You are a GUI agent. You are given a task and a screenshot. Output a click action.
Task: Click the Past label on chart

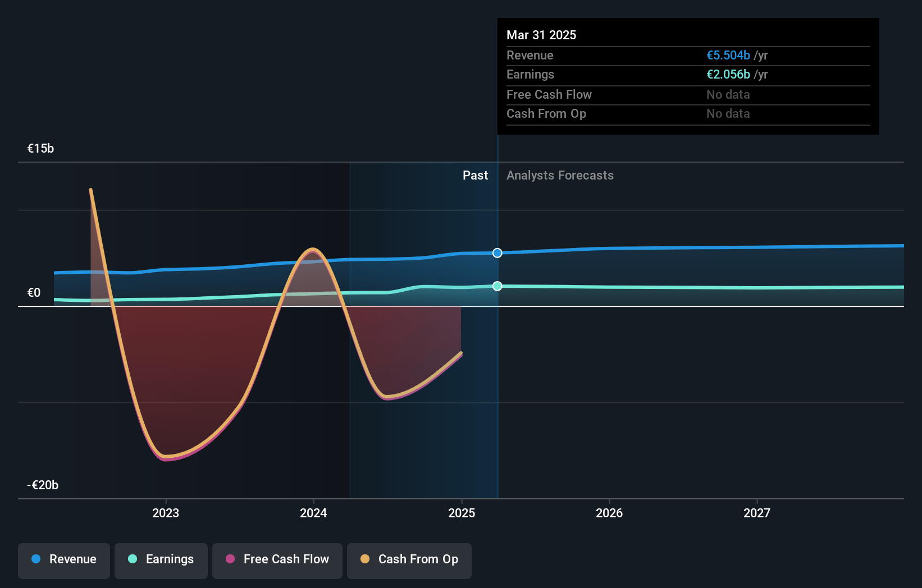pyautogui.click(x=475, y=176)
